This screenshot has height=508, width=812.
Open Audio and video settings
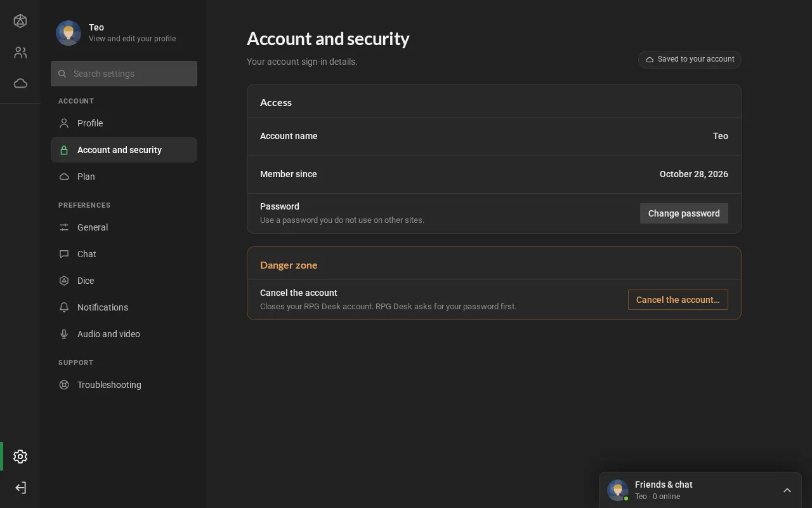pos(124,334)
